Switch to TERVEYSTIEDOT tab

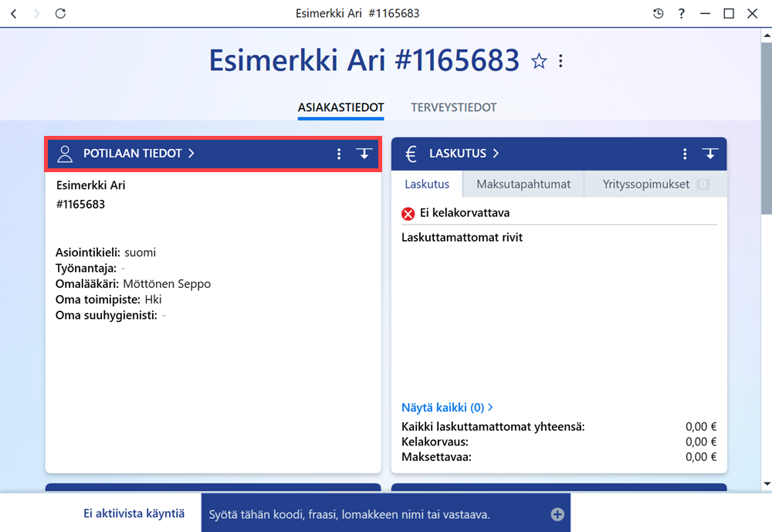point(454,107)
